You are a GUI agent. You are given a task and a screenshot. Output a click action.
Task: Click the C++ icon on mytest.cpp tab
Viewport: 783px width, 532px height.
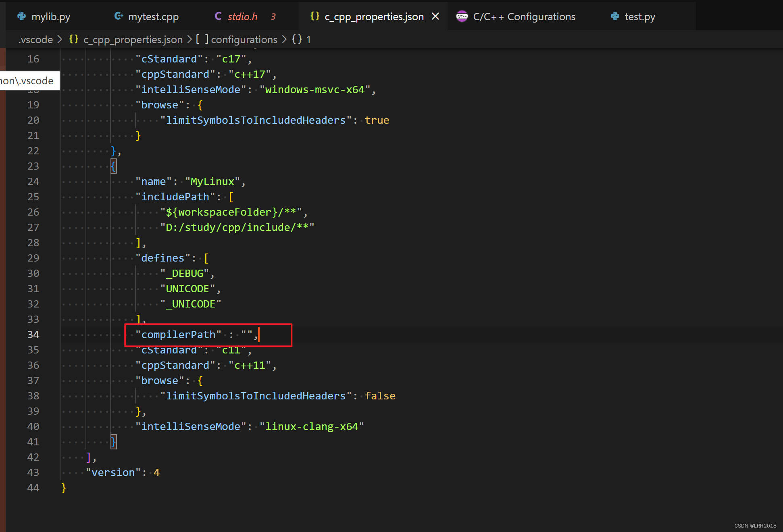coord(119,16)
